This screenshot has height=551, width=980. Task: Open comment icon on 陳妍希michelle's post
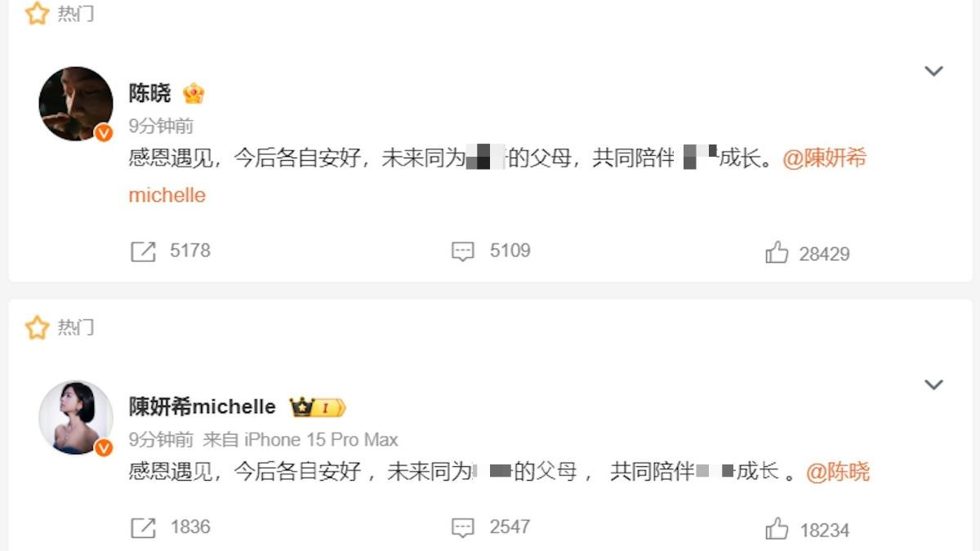463,528
